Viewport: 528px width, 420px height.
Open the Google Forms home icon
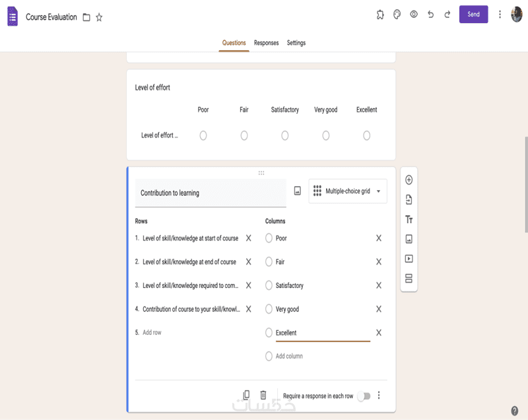(x=13, y=17)
